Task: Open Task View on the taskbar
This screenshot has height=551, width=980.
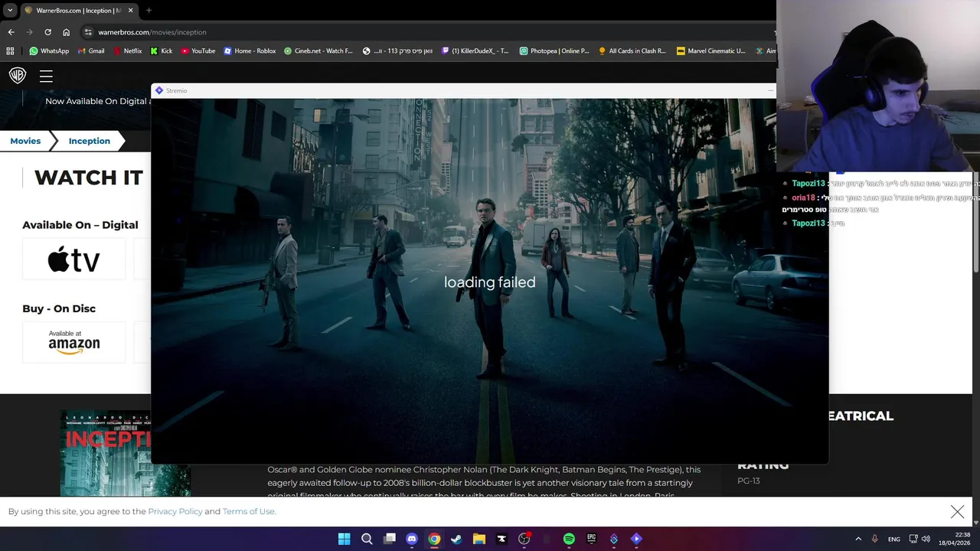Action: click(x=390, y=539)
